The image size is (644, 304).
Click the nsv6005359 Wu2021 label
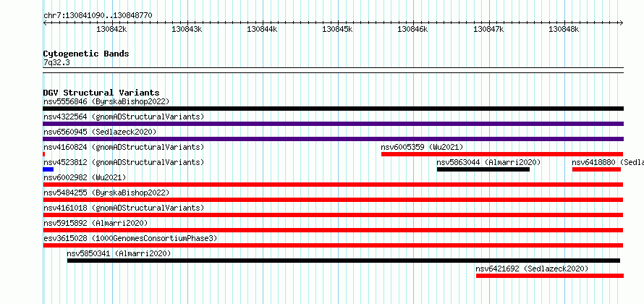coord(422,147)
